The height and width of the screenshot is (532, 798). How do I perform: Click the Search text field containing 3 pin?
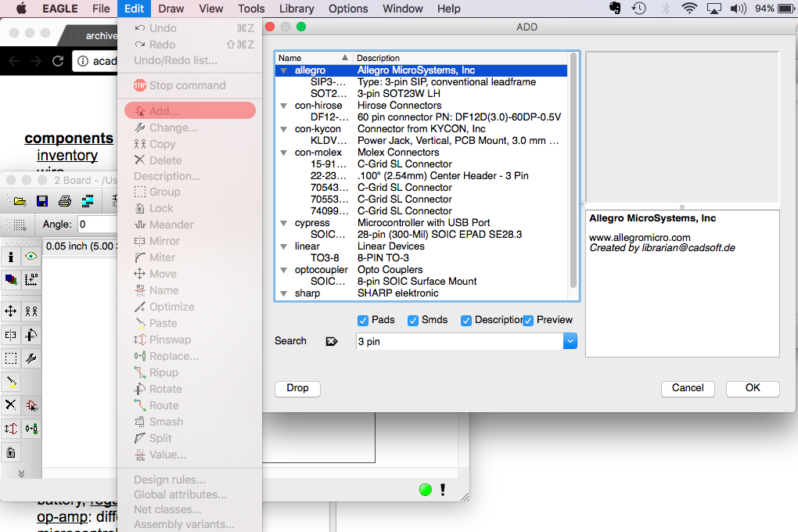click(x=459, y=341)
